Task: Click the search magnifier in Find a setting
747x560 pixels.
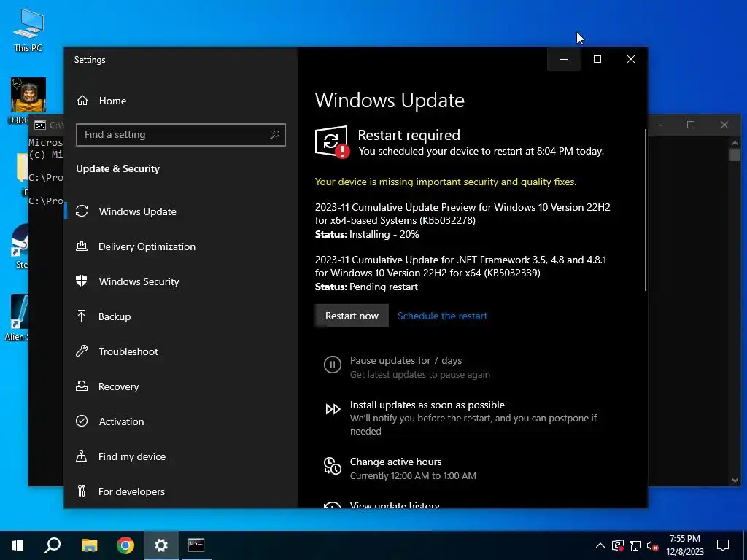Action: [x=275, y=135]
